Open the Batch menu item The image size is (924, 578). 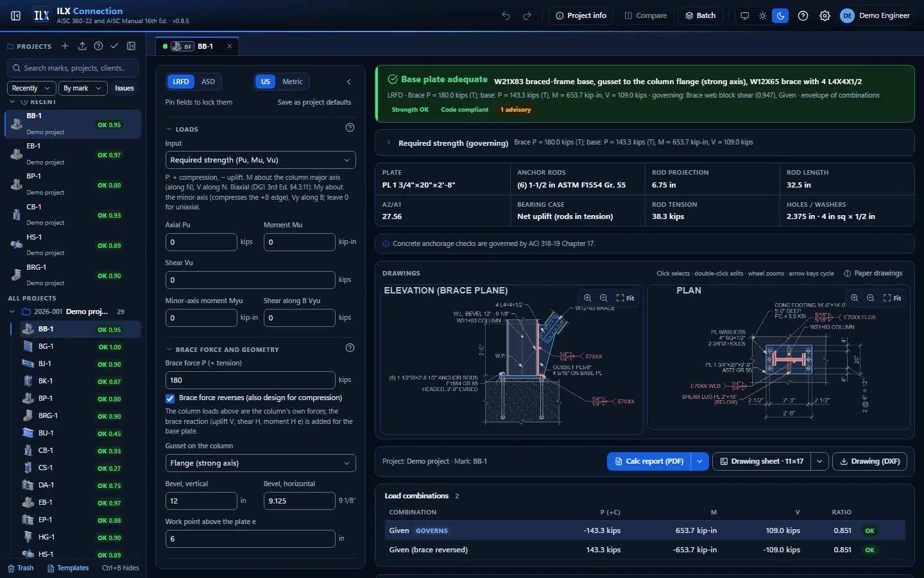pyautogui.click(x=700, y=15)
